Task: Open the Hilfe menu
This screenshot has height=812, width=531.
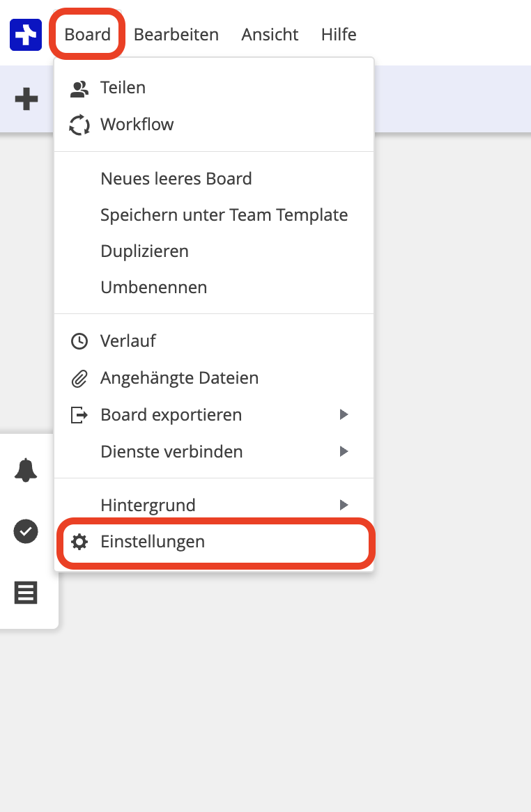Action: point(339,35)
